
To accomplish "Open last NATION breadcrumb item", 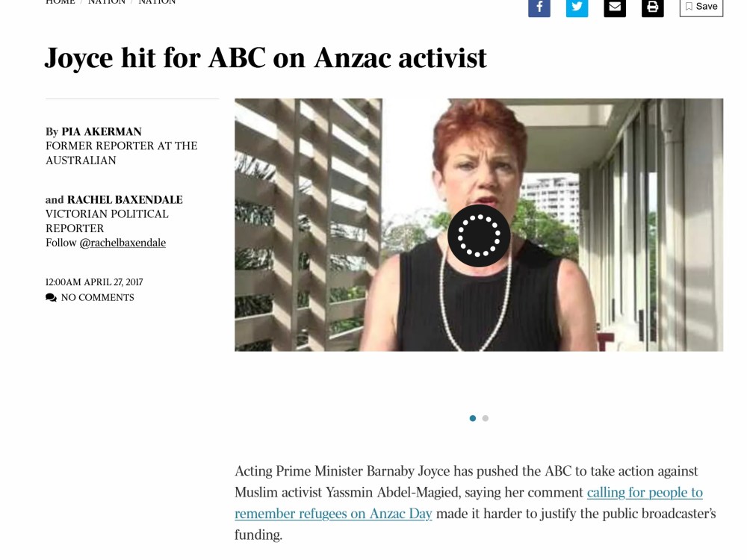I will pyautogui.click(x=157, y=2).
